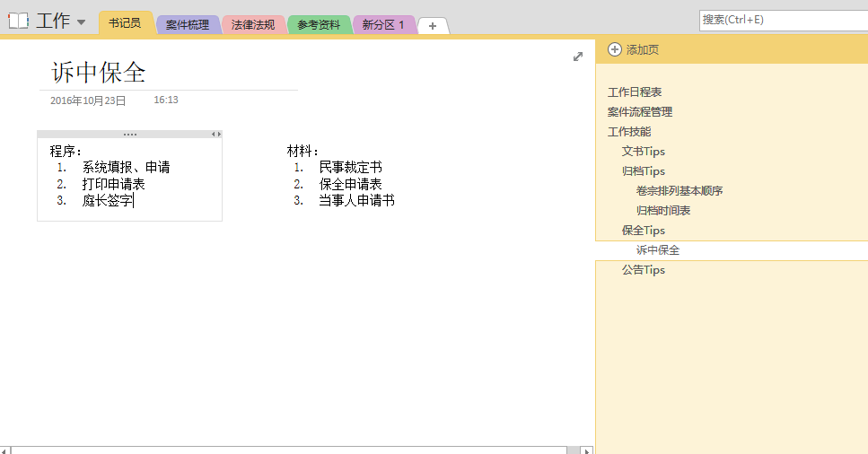868x454 pixels.
Task: Place cursor in 打印申请表 list item
Action: [x=113, y=184]
